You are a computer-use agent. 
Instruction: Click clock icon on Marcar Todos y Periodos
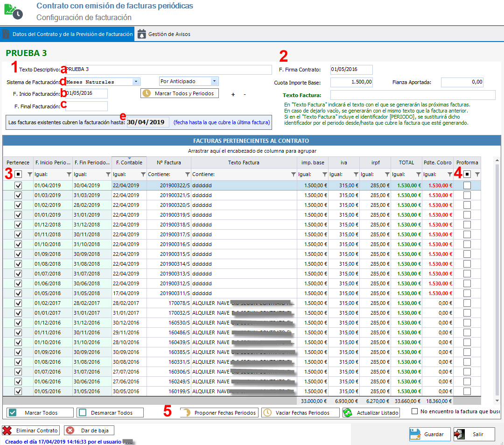[x=147, y=93]
